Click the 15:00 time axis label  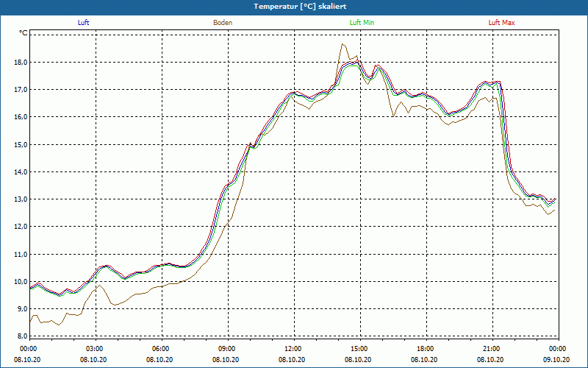360,349
